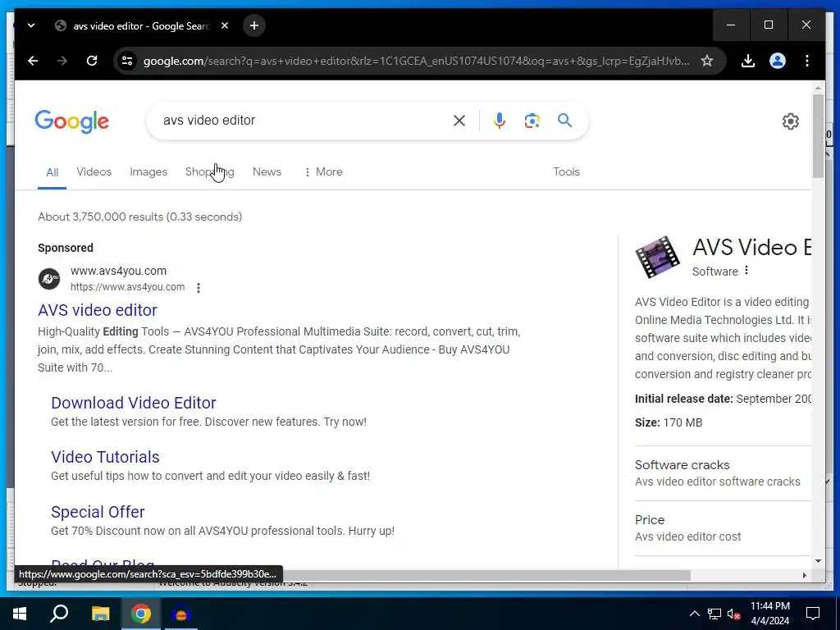Screen dimensions: 840x630
Task: Switch to News results tab
Action: [267, 172]
